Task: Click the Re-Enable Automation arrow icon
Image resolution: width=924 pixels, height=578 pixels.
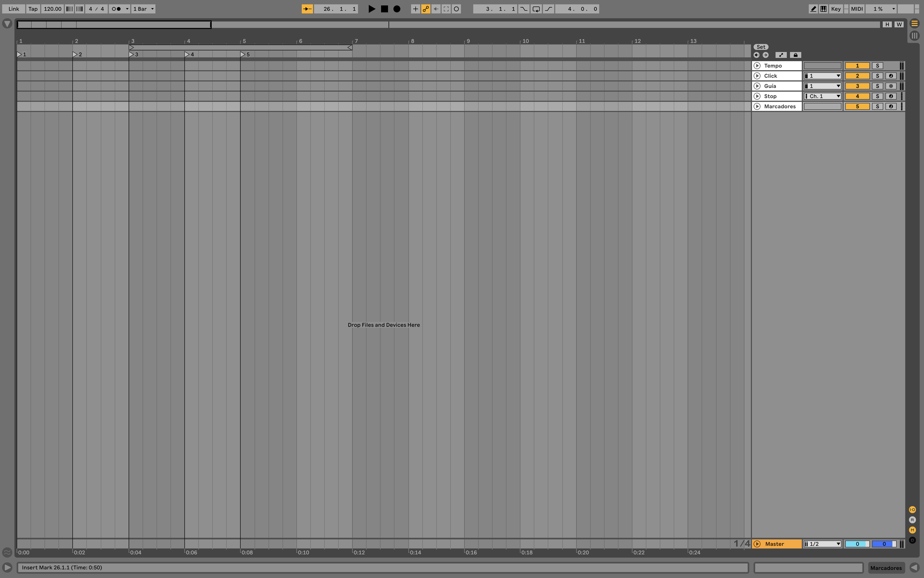Action: [436, 9]
